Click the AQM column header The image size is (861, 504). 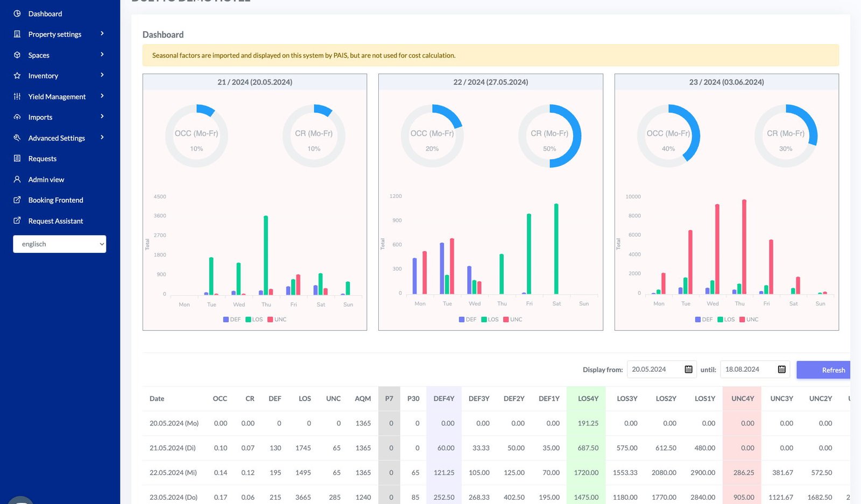tap(363, 399)
